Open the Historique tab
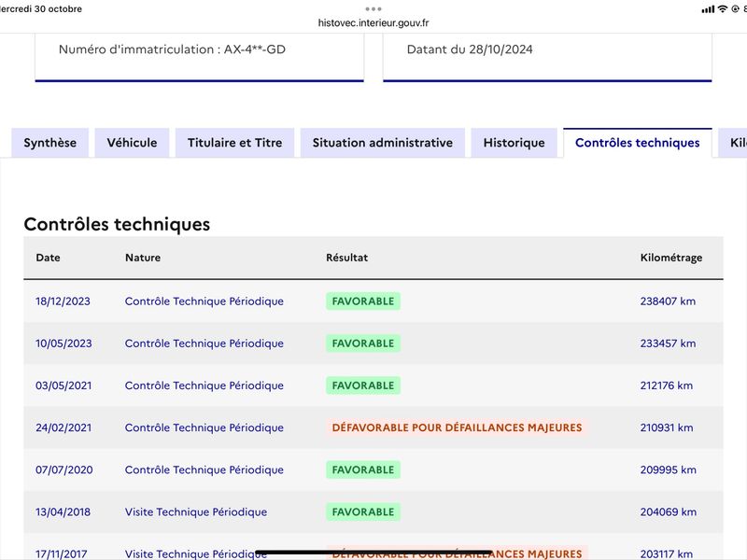 pyautogui.click(x=514, y=143)
